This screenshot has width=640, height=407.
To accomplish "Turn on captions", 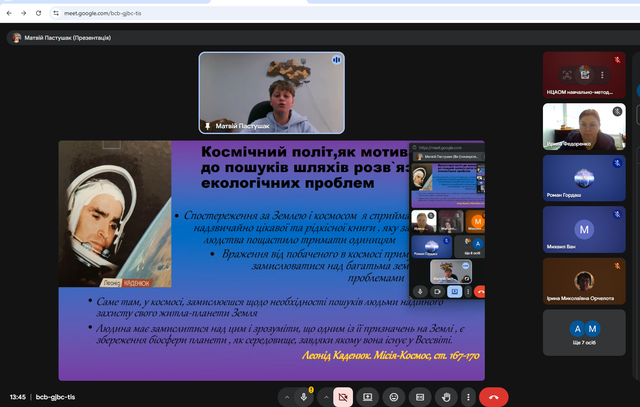I will (x=420, y=396).
